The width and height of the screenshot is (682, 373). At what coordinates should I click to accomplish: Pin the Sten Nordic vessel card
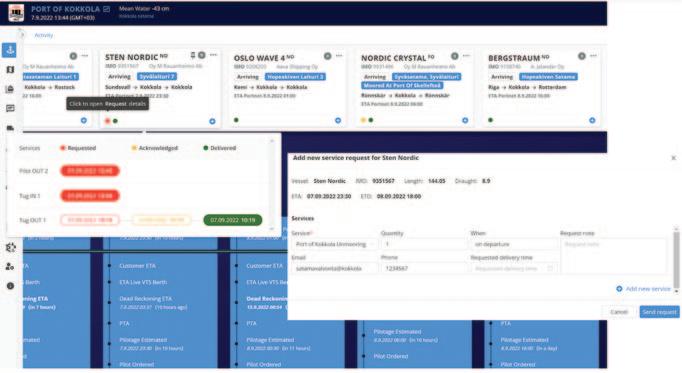193,55
